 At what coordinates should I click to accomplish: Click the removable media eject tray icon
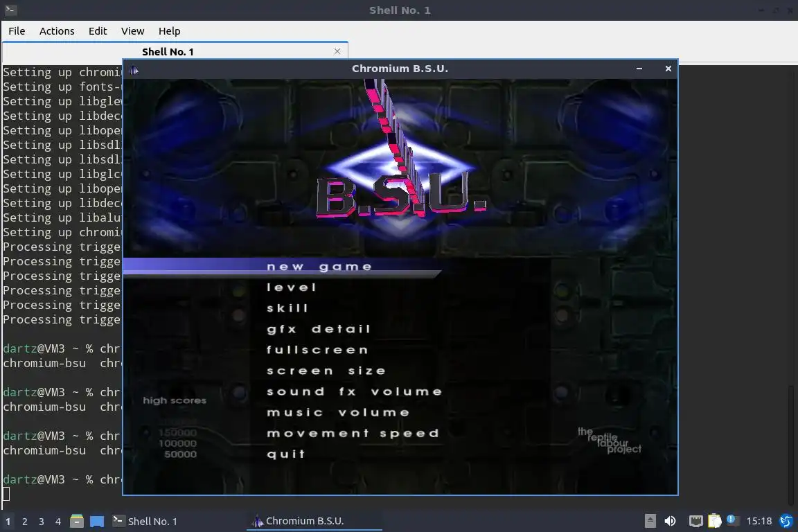(x=650, y=522)
